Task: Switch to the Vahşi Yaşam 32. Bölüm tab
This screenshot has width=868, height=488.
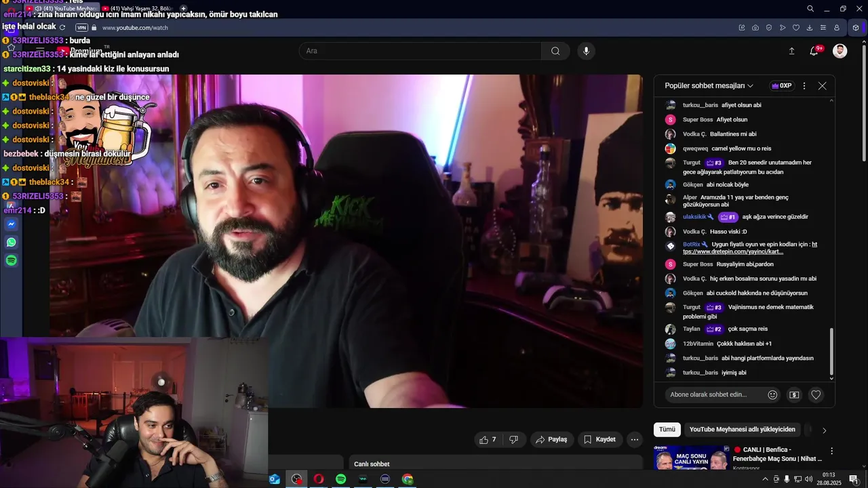Action: click(139, 8)
